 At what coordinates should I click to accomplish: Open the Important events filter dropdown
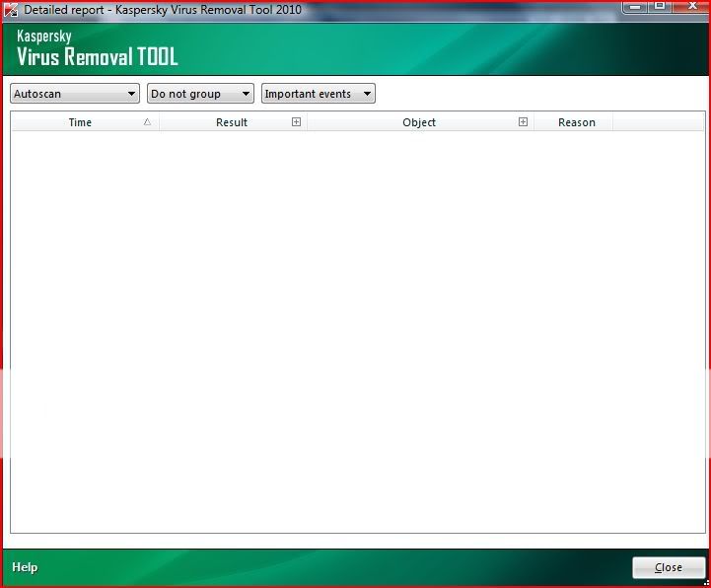pos(319,94)
